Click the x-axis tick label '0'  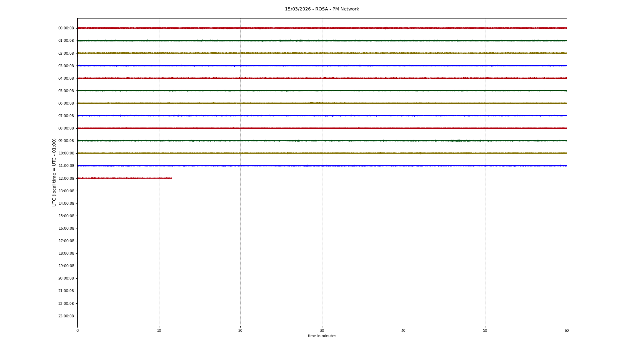tap(78, 331)
